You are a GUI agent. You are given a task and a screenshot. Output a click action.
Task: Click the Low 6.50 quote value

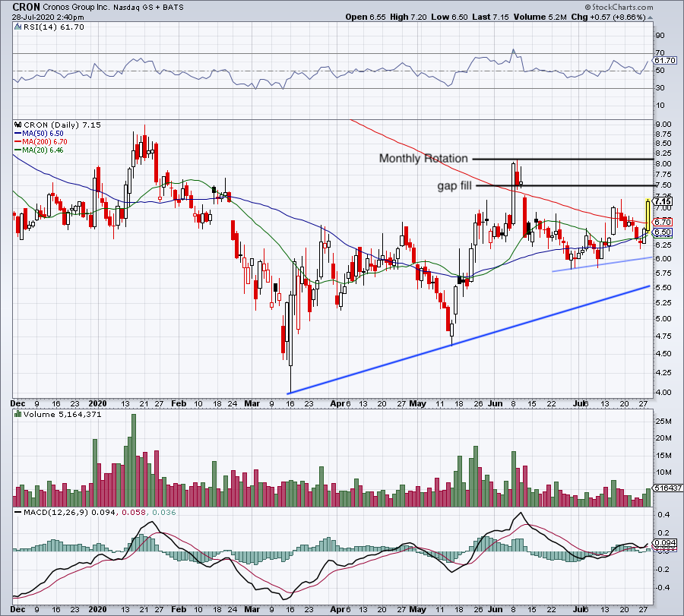click(449, 17)
